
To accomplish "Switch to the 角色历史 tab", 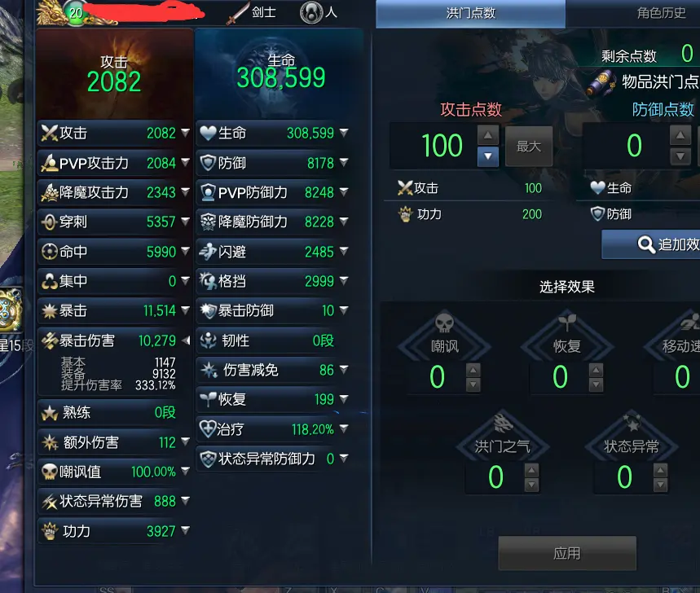I will click(x=661, y=13).
